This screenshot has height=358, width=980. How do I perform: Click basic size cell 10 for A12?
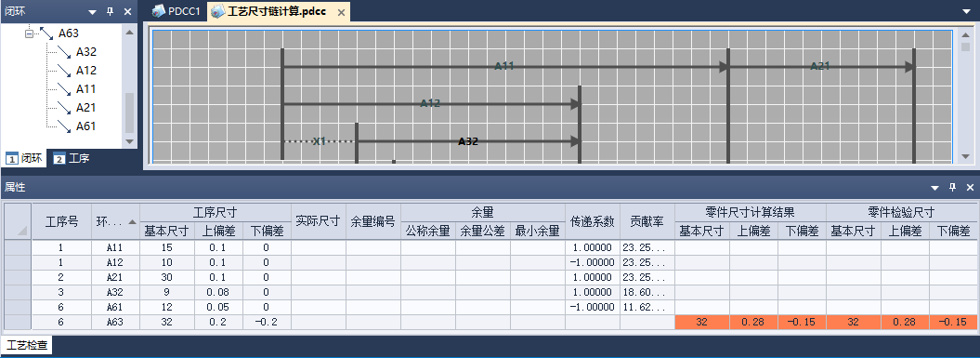click(x=167, y=262)
